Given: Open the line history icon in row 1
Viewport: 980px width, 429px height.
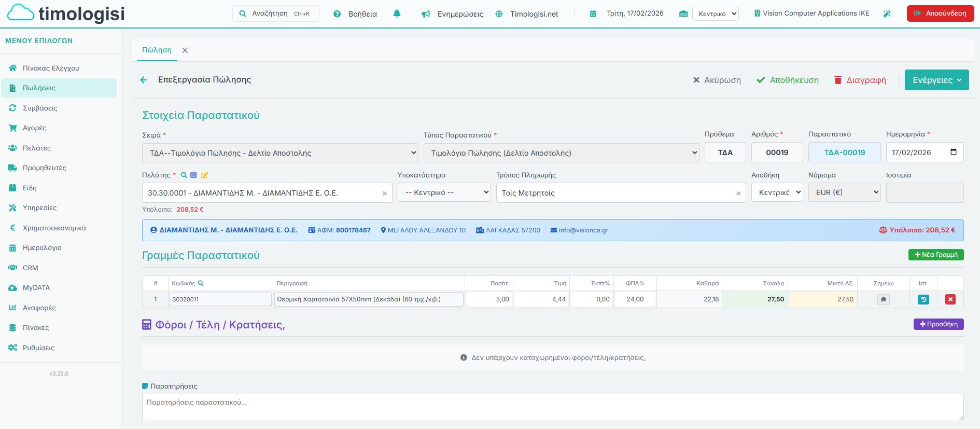Looking at the screenshot, I should tap(923, 299).
